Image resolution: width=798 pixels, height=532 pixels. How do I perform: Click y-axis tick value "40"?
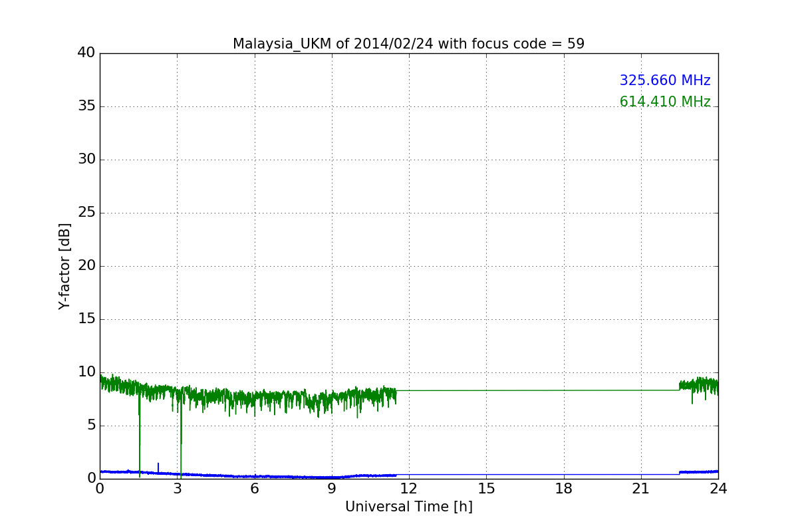[87, 53]
